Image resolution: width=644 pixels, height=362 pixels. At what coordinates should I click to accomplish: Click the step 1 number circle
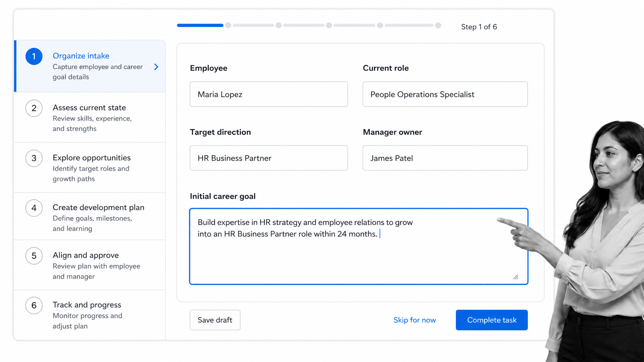click(x=34, y=57)
